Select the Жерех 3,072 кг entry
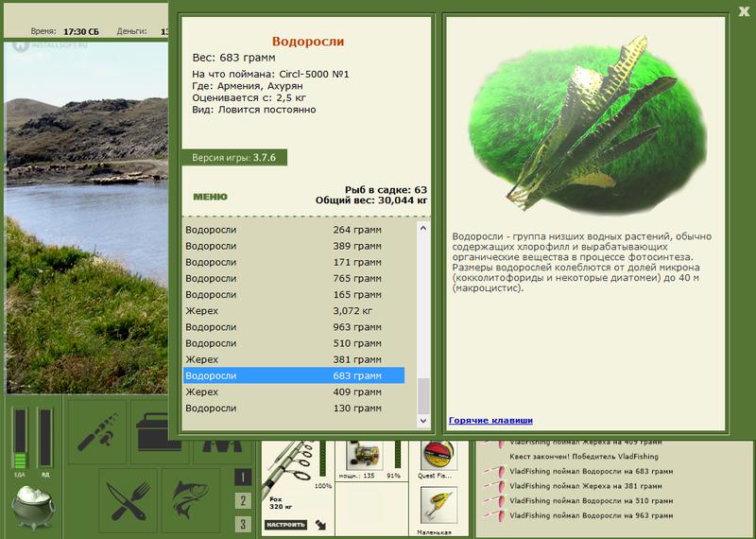The width and height of the screenshot is (756, 539). [294, 311]
